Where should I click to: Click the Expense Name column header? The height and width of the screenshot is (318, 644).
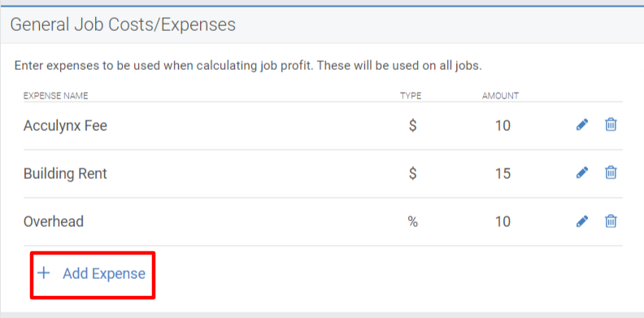point(55,96)
